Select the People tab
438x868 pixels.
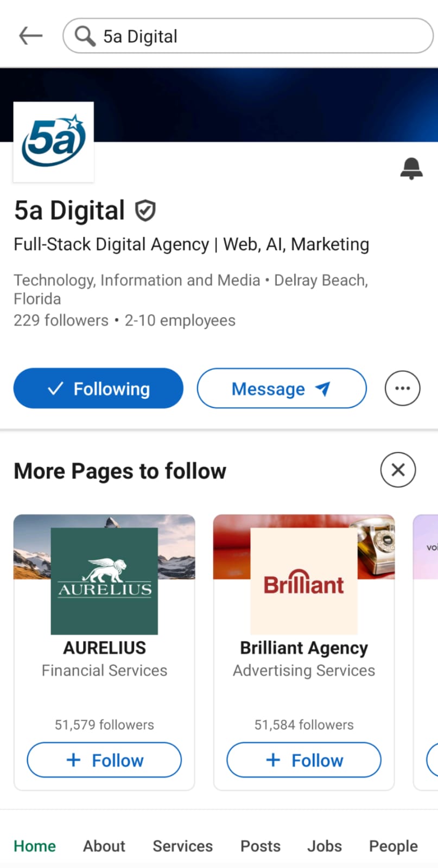393,846
